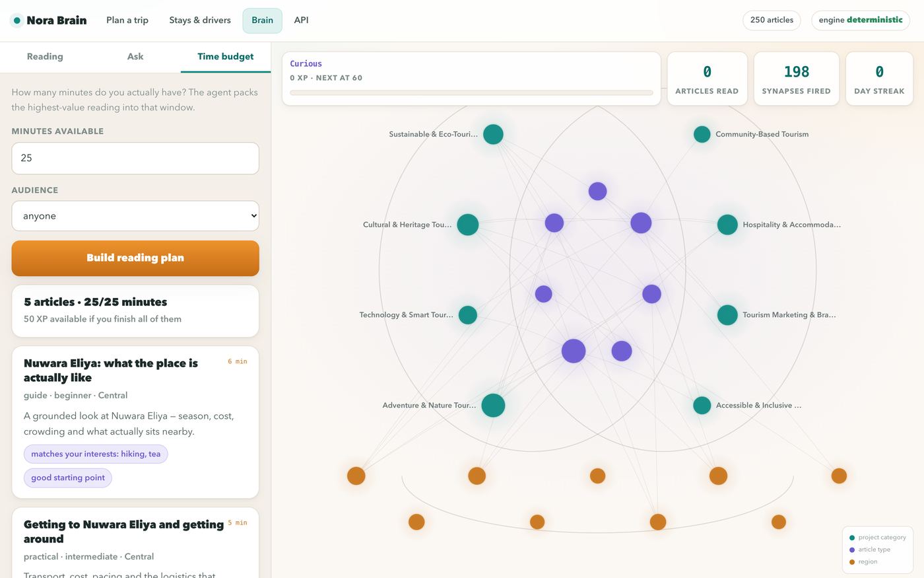This screenshot has width=924, height=578.
Task: Click 'guide · beginner · Central' metadata line
Action: click(76, 396)
